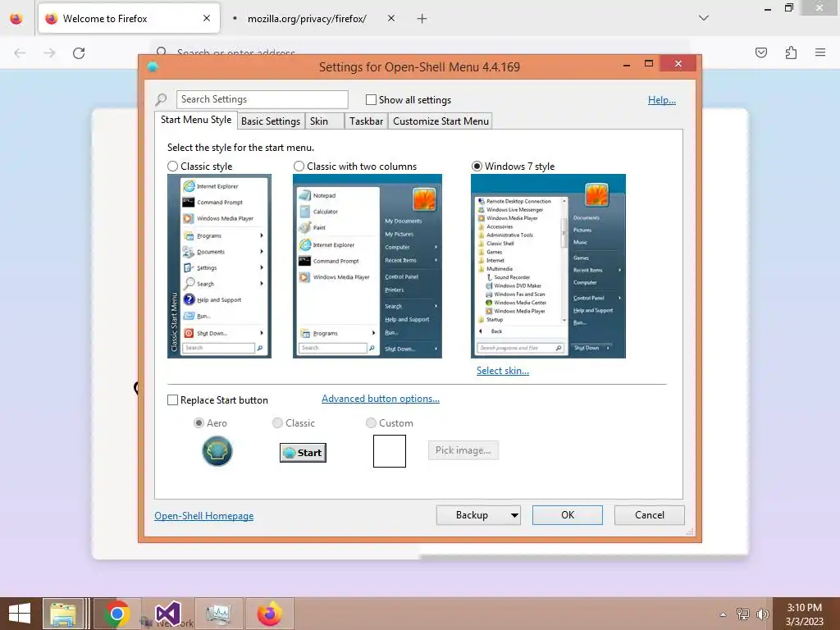Viewport: 840px width, 630px height.
Task: Click the volume speaker tray icon
Action: pos(762,614)
